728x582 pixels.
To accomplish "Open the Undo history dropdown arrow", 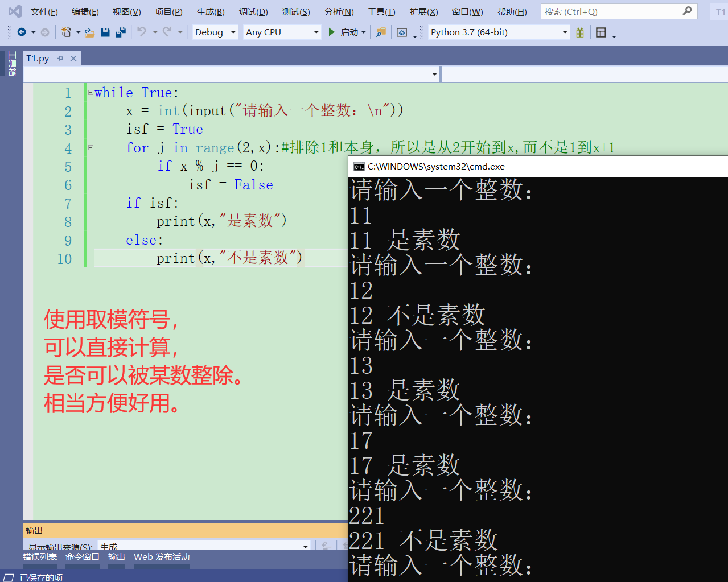I will click(155, 32).
